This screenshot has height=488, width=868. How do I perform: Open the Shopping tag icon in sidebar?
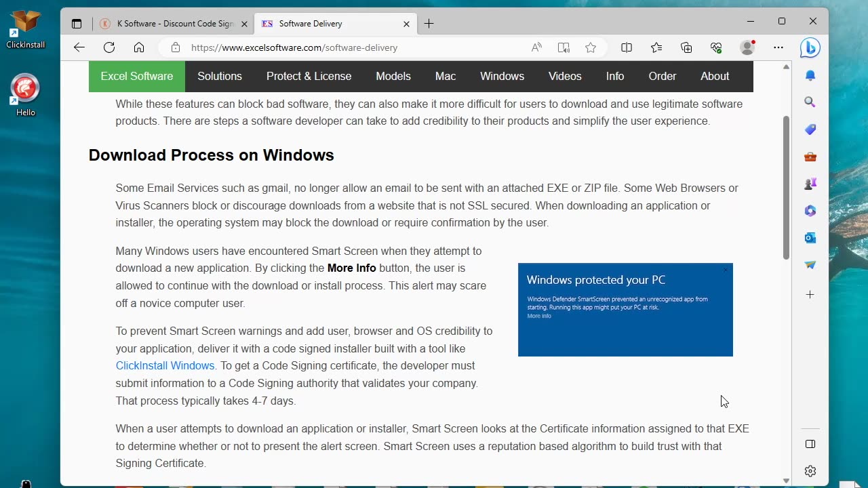coord(810,129)
